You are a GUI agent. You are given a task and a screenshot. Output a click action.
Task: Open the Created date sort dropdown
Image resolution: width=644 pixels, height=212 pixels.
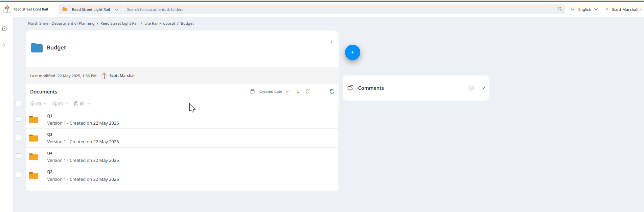tap(270, 91)
